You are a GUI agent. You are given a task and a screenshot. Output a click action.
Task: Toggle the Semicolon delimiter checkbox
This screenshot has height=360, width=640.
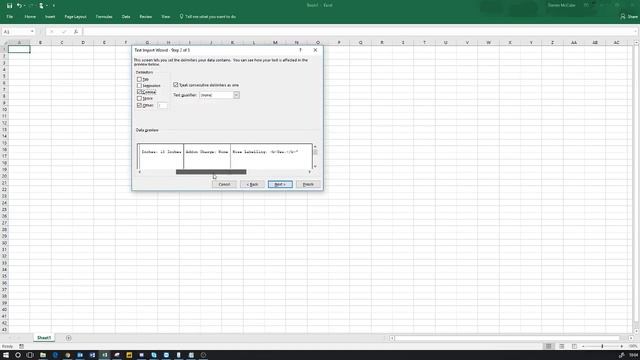pyautogui.click(x=139, y=86)
